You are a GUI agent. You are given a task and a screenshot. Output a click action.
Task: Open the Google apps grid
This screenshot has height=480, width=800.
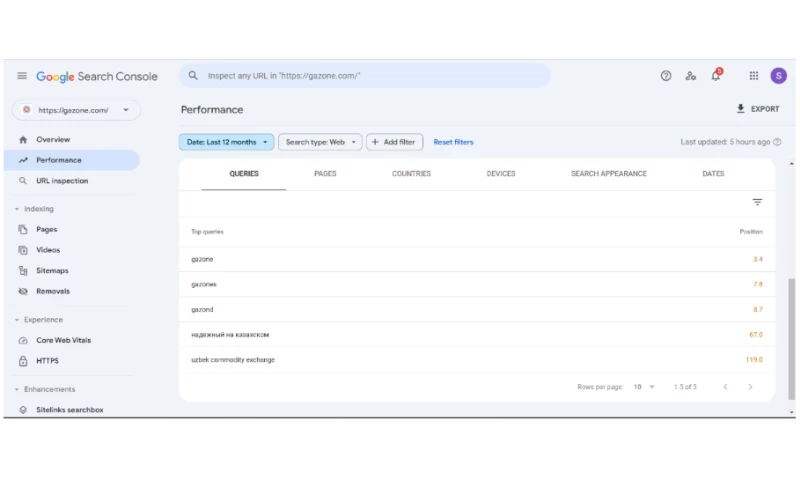pos(754,76)
